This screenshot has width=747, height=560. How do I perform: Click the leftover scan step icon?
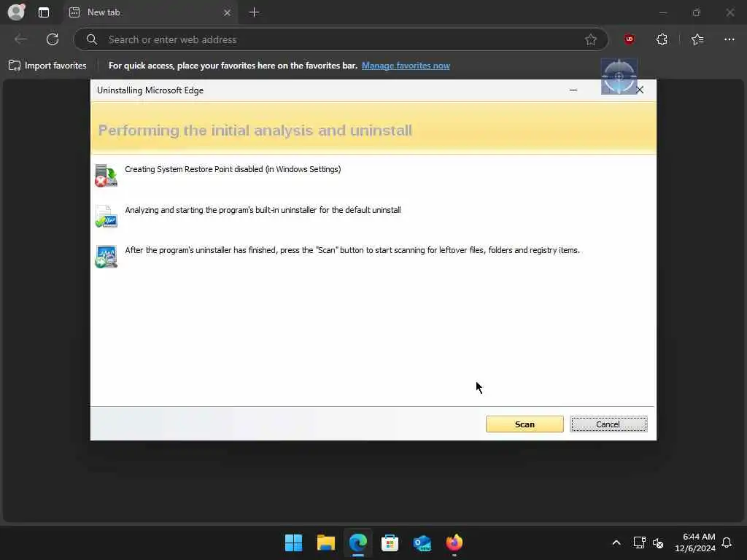click(x=106, y=257)
